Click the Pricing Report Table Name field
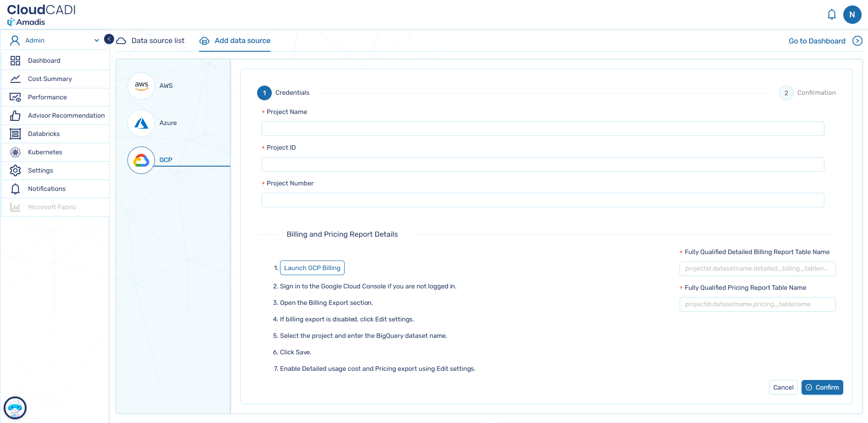The width and height of the screenshot is (868, 423). pos(757,304)
